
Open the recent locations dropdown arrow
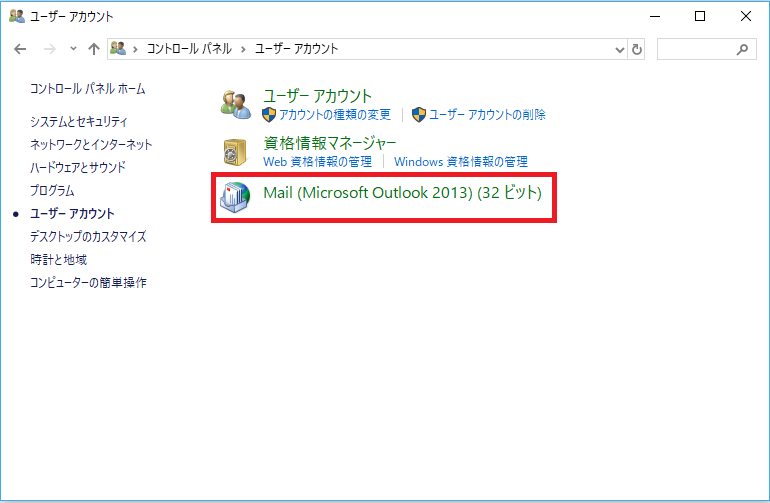[73, 49]
